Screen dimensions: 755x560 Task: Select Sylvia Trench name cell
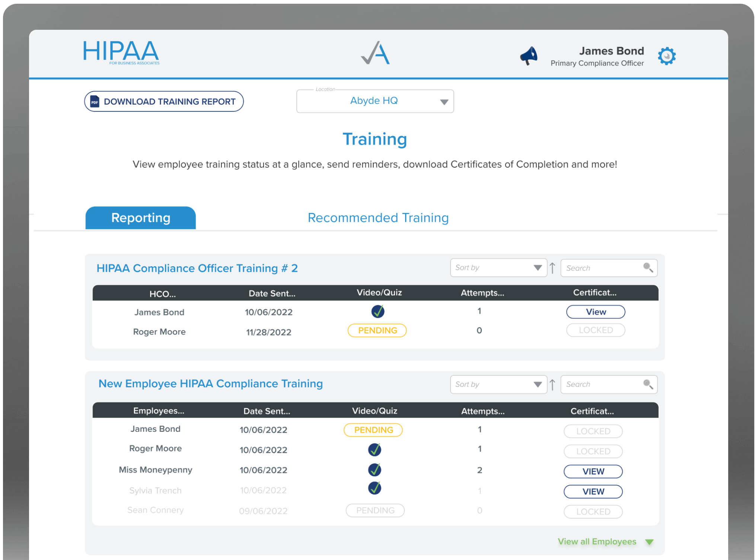point(155,490)
